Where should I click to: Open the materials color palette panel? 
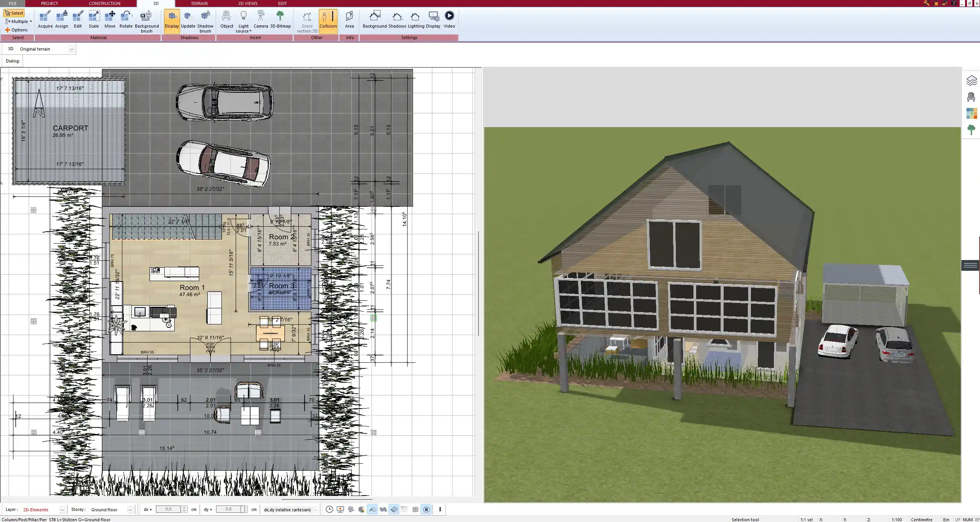click(972, 113)
